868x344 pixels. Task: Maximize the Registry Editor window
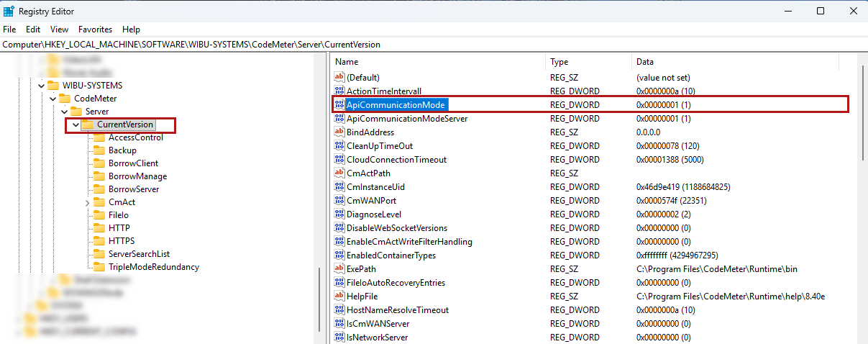(821, 11)
